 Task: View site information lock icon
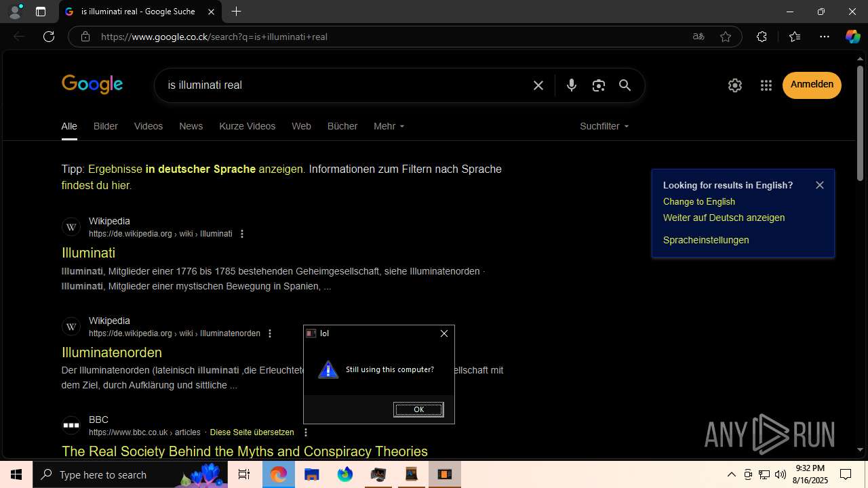pos(85,37)
